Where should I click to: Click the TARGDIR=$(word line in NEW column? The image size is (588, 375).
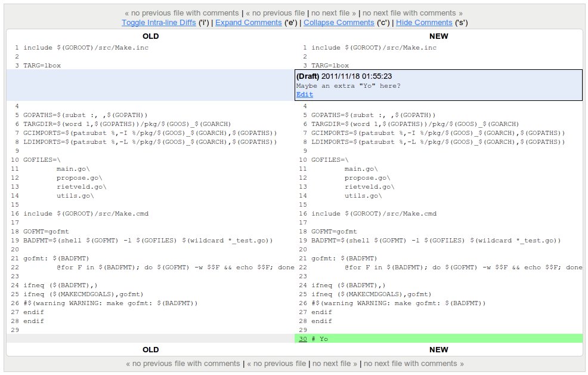[x=415, y=124]
